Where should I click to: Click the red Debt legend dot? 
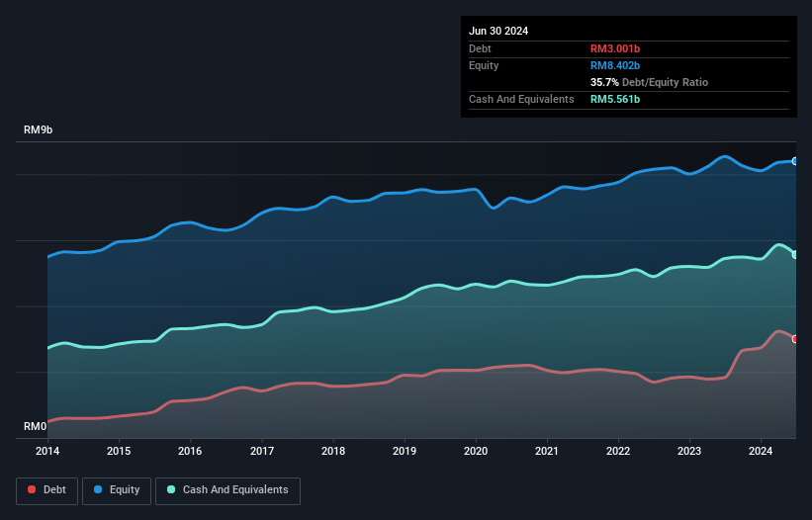point(32,489)
